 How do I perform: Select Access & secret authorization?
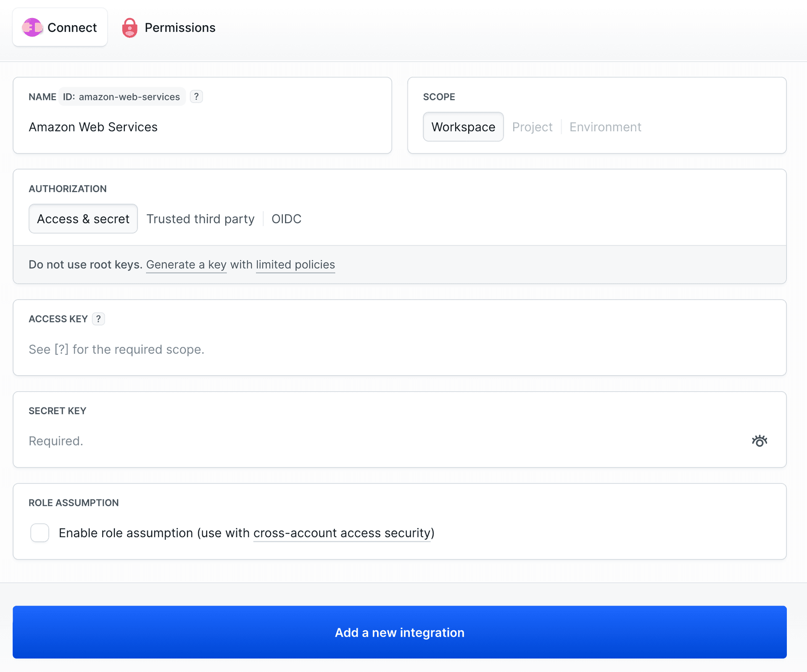(83, 219)
